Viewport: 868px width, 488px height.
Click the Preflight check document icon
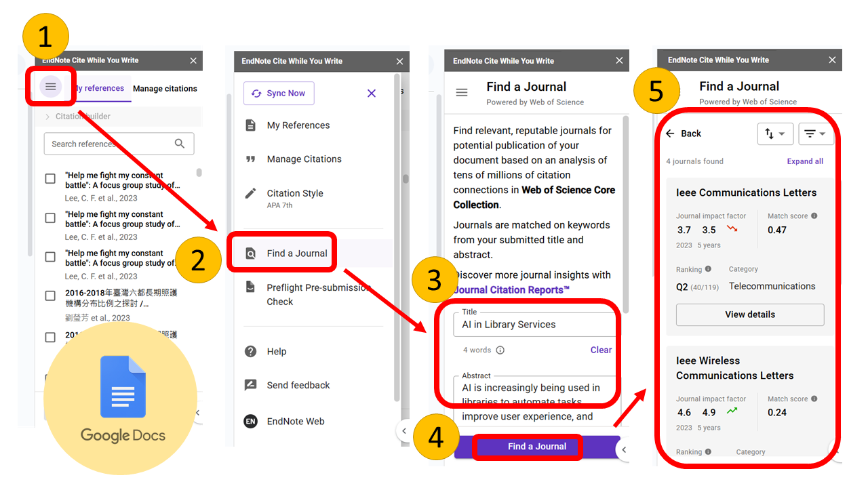click(251, 287)
